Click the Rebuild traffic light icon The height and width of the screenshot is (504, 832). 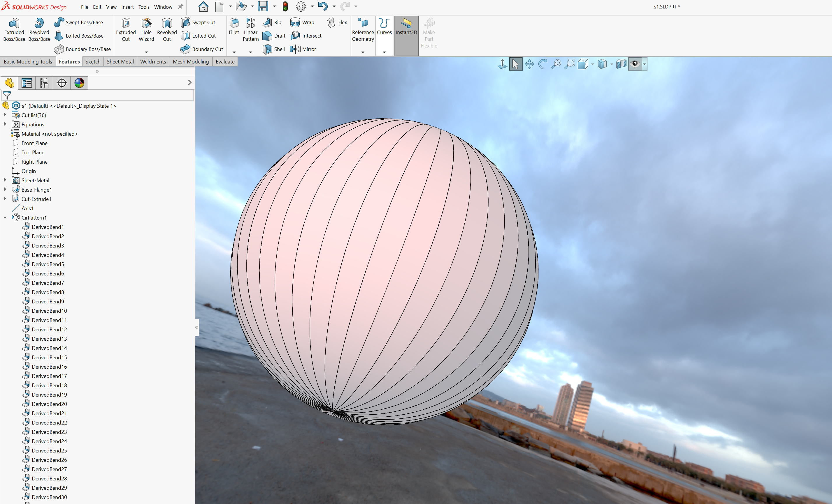click(x=285, y=6)
